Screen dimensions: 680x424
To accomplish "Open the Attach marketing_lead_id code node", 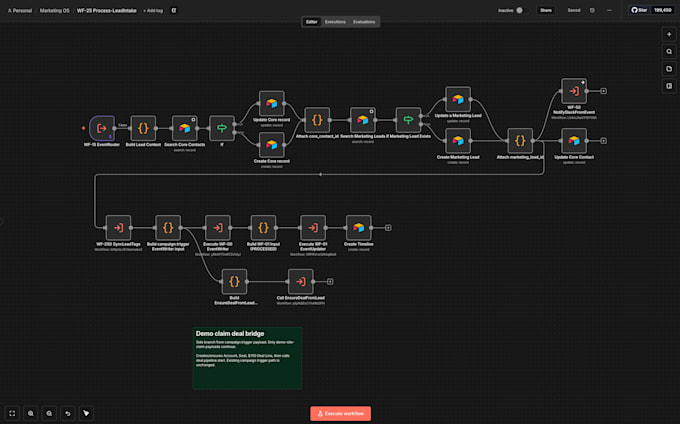I will (520, 141).
